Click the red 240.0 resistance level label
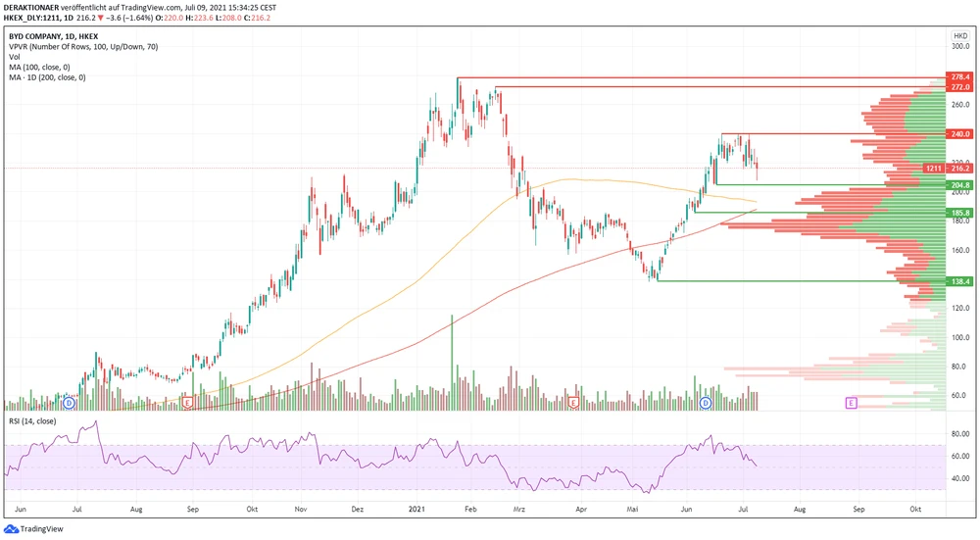 959,133
